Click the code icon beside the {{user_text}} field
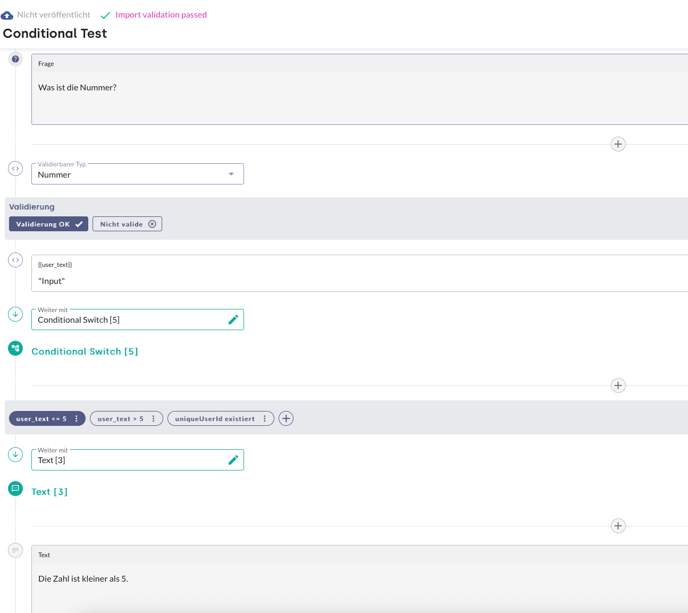This screenshot has width=688, height=613. 15,260
